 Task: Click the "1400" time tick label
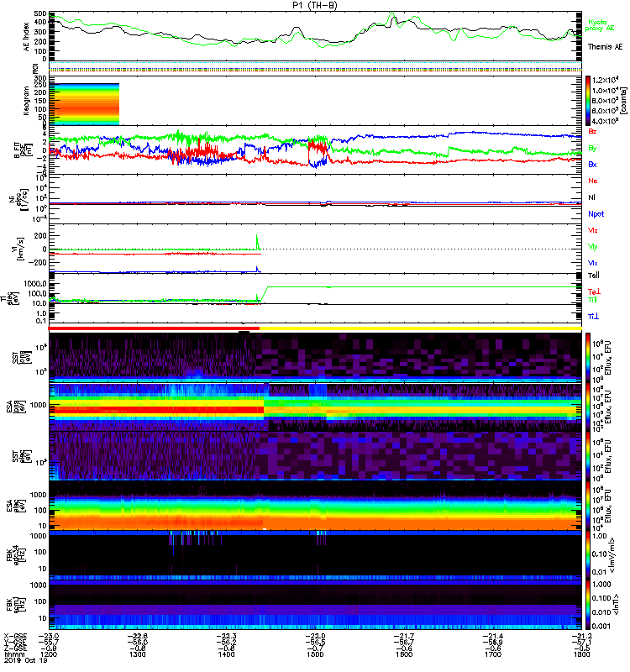tap(226, 654)
